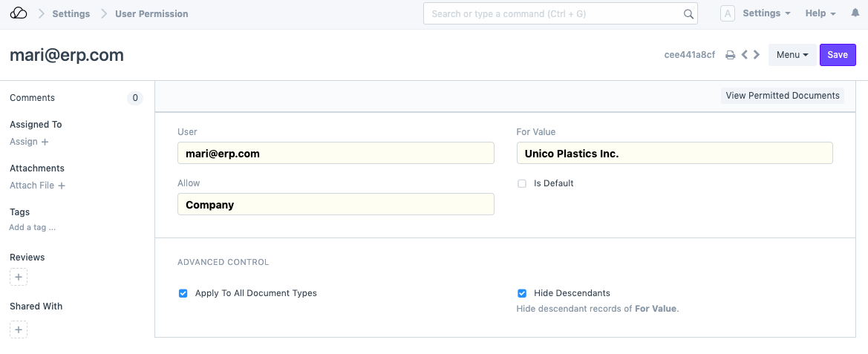Viewport: 868px width, 354px height.
Task: Click the For Value input field
Action: pos(674,154)
